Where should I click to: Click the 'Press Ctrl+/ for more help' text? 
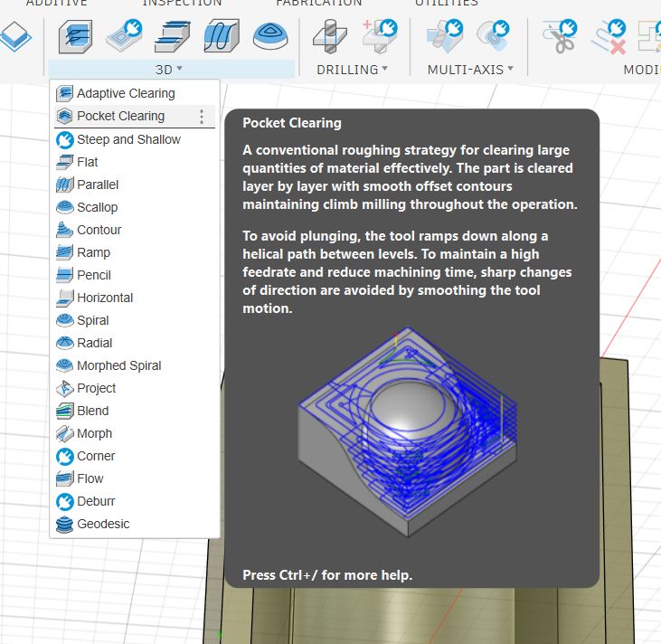pos(327,575)
